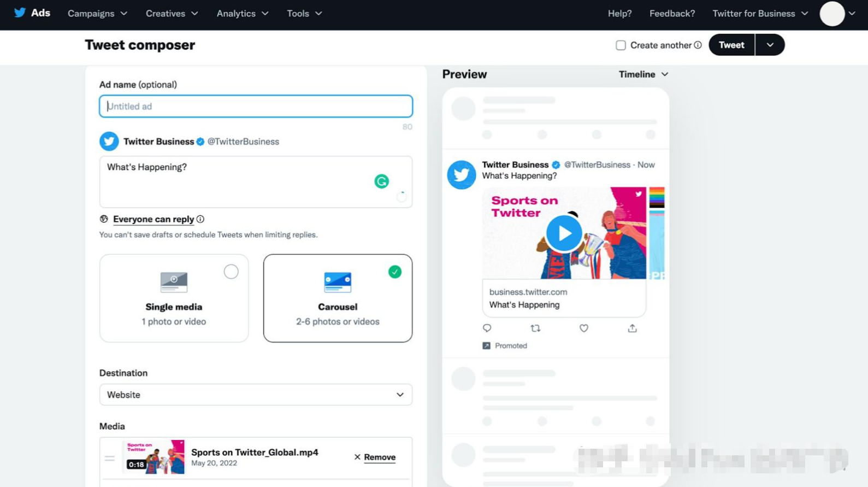Image resolution: width=868 pixels, height=487 pixels.
Task: Open the Campaigns menu
Action: coord(97,14)
